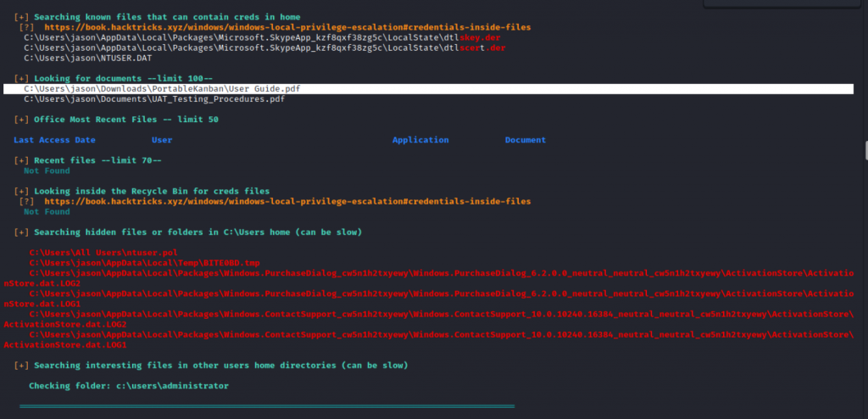Open the first hacktricks credentials-inside-files URL

pos(287,28)
